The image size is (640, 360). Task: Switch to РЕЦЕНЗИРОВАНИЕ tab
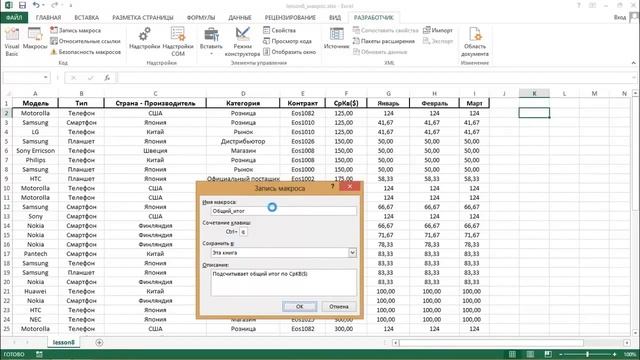[x=290, y=18]
